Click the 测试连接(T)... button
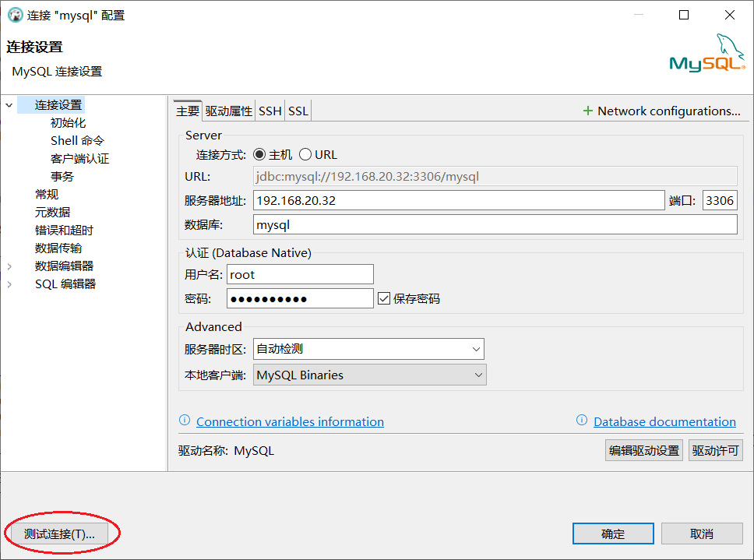This screenshot has height=560, width=754. [60, 534]
